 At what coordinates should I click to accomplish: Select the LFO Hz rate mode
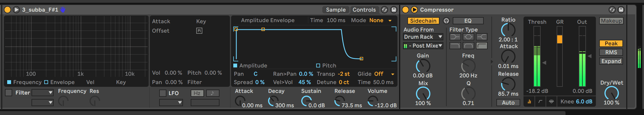tap(197, 93)
